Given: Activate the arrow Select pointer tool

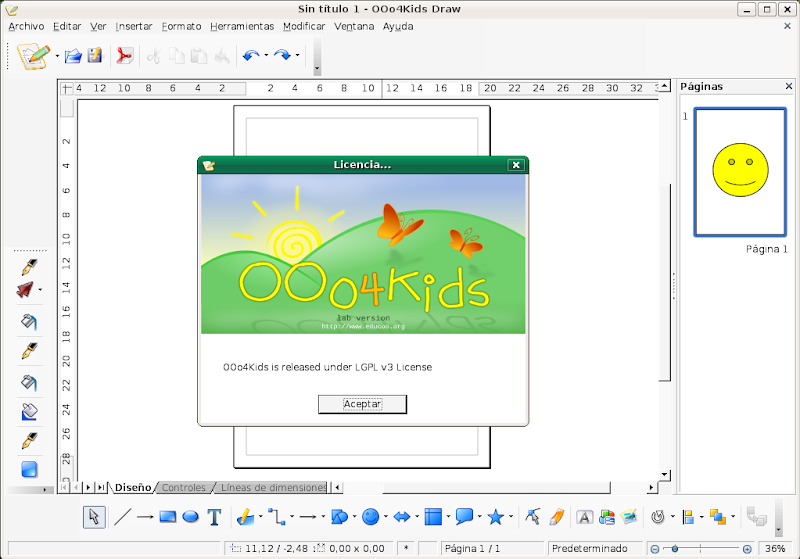Looking at the screenshot, I should coord(93,517).
